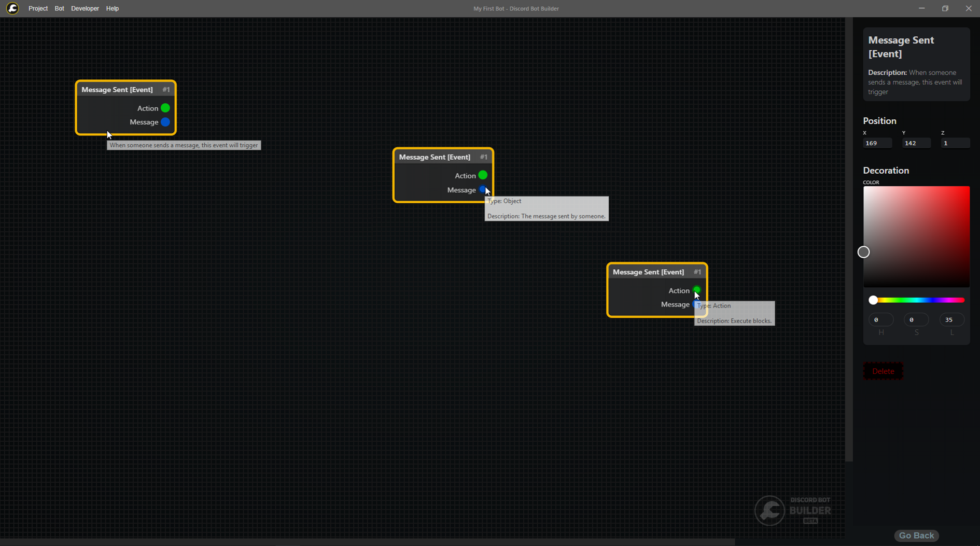The image size is (980, 546).
Task: Open the Bot menu
Action: pos(59,8)
